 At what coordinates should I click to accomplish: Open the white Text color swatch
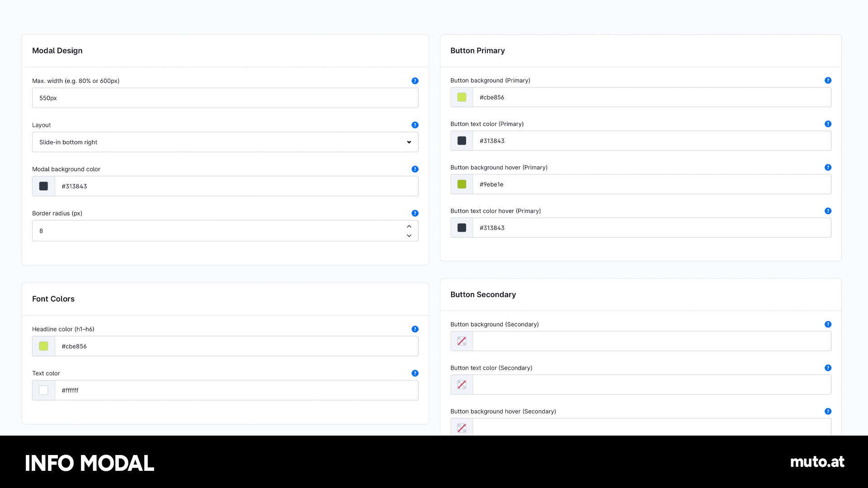pyautogui.click(x=43, y=390)
